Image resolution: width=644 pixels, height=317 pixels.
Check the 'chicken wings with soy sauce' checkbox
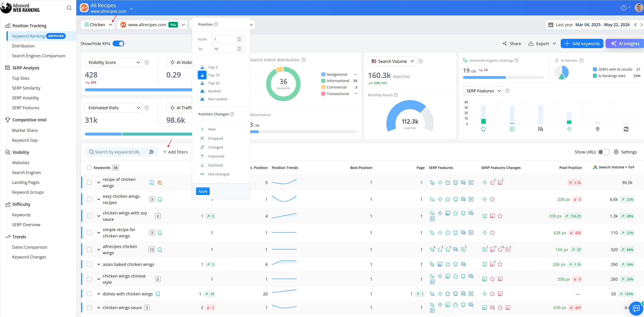89,216
